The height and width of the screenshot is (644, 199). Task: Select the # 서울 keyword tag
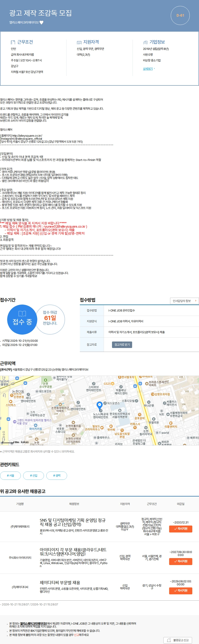[x=10, y=475]
